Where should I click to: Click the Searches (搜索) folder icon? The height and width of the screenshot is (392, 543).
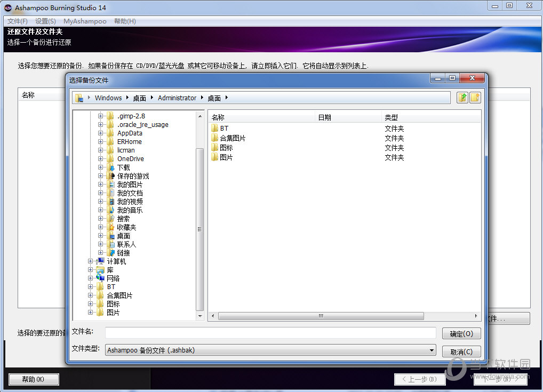[x=110, y=219]
